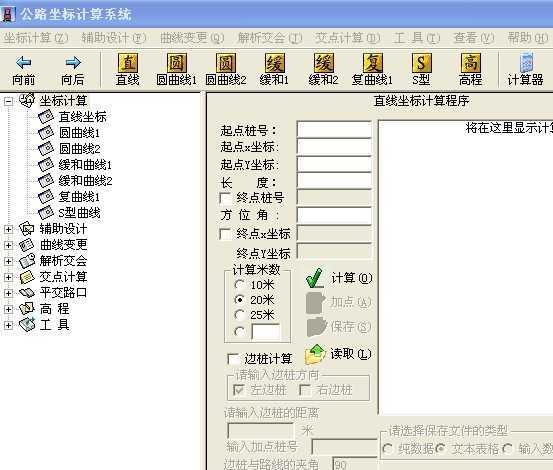Click the 向前 back arrow icon

23,63
